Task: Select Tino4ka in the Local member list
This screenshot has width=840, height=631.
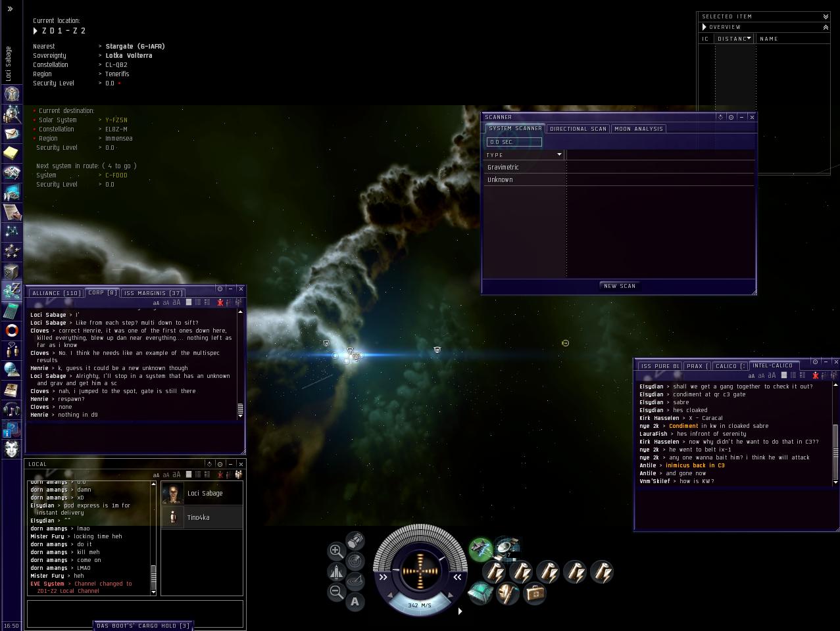Action: (x=202, y=517)
